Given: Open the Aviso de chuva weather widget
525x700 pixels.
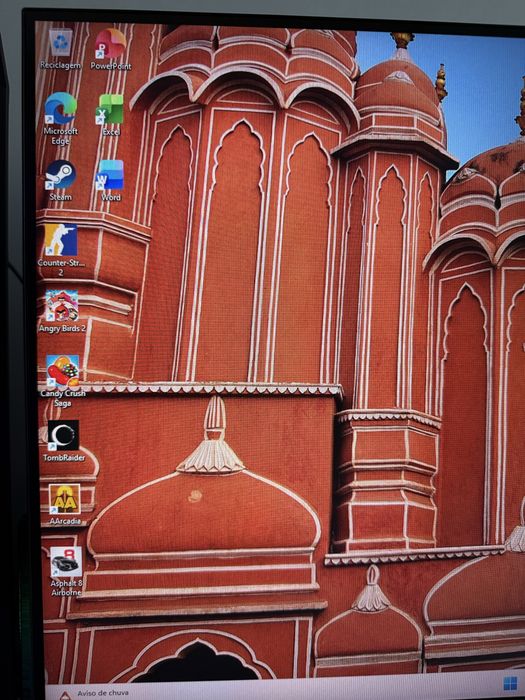Looking at the screenshot, I should point(94,694).
